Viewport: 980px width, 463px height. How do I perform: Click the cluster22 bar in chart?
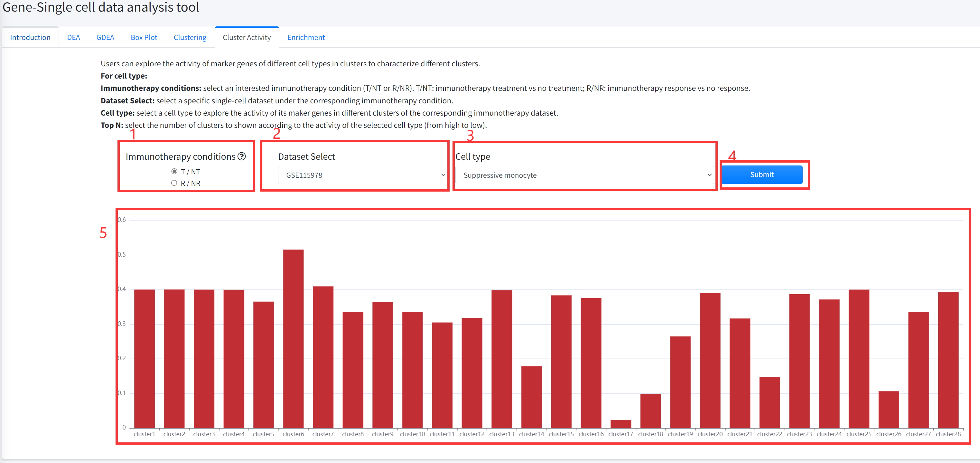click(x=770, y=402)
